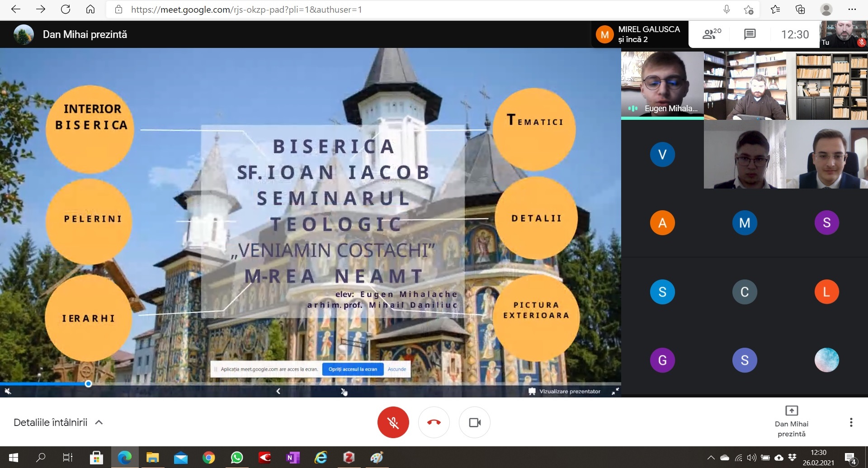The height and width of the screenshot is (468, 868).
Task: Expand the Detaliile întâlnirii panel
Action: [x=58, y=422]
